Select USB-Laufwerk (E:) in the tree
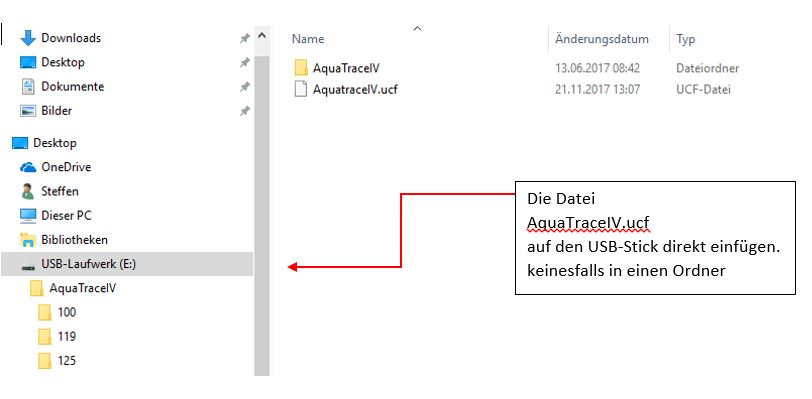Screen dimensions: 812x399 [89, 264]
